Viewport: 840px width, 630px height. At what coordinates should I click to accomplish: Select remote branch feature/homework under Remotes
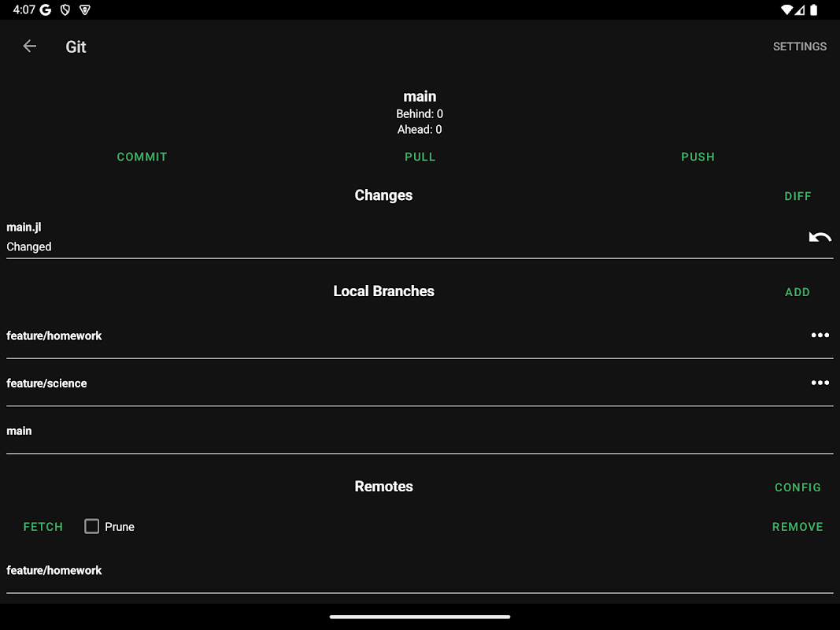tap(420, 570)
